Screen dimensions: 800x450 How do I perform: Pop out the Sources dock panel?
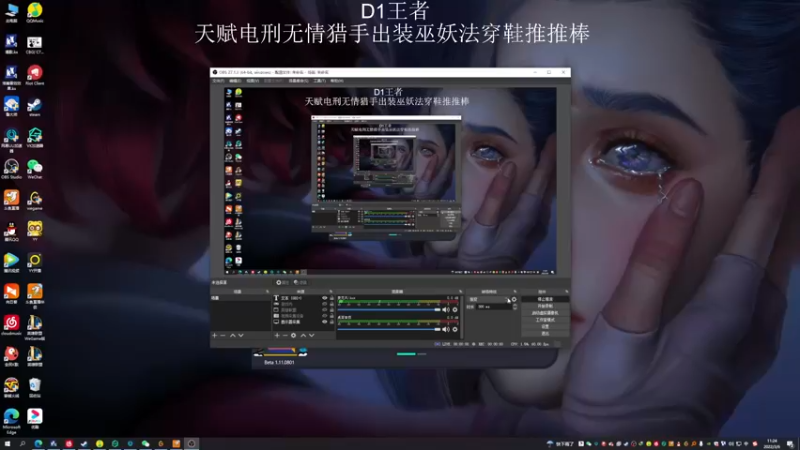click(x=332, y=292)
